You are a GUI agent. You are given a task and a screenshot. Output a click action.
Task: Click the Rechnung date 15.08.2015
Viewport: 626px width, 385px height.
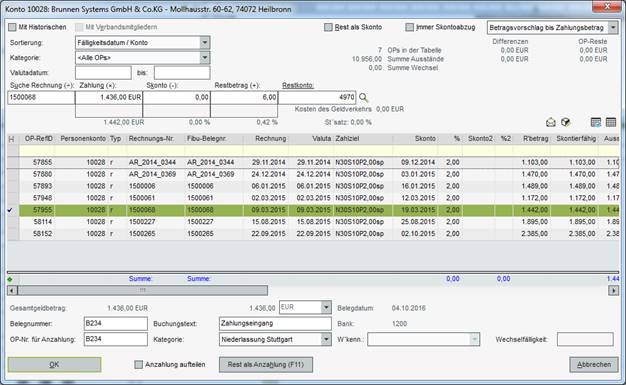point(268,222)
